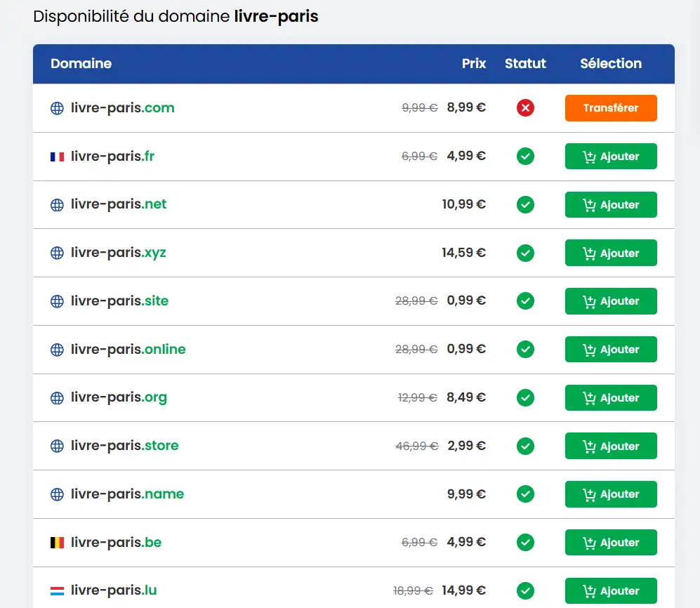The width and height of the screenshot is (700, 608).
Task: Click Ajouter for livre-paris.lu
Action: point(611,590)
